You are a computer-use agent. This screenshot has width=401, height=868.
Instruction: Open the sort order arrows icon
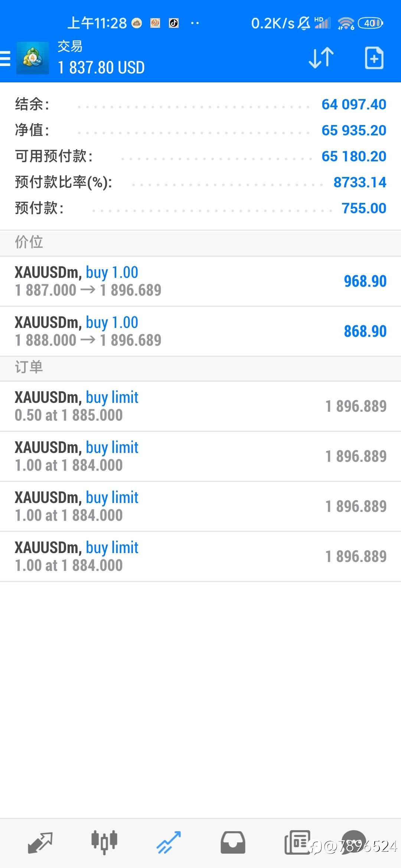pos(321,58)
